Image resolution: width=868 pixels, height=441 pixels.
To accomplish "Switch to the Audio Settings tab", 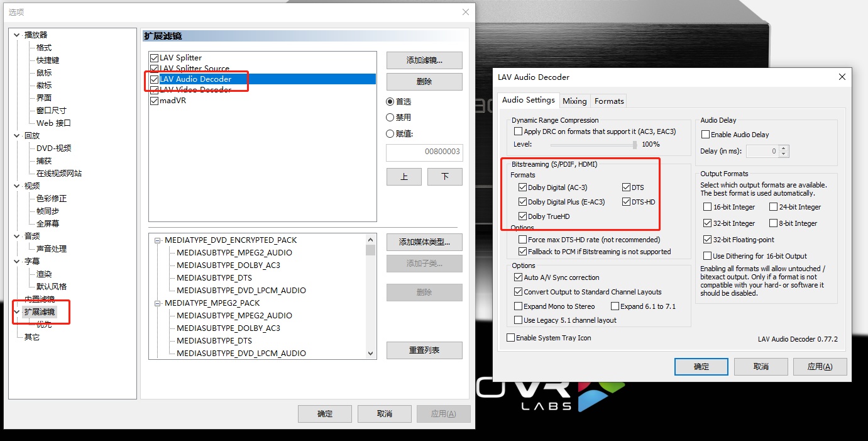I will pos(529,100).
